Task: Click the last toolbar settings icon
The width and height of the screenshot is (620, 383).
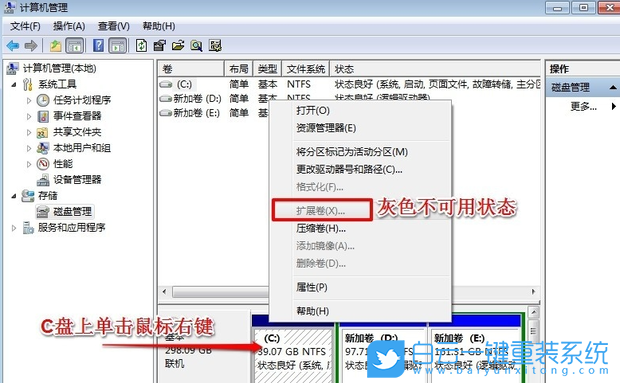Action: (215, 46)
